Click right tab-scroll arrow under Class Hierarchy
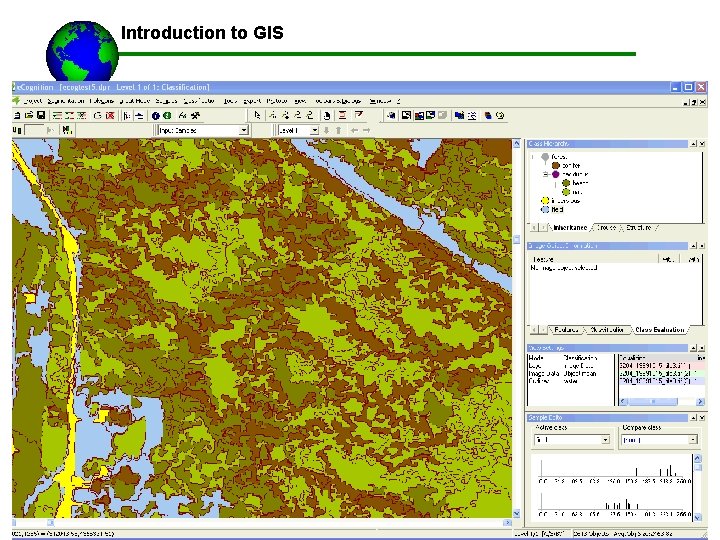The image size is (720, 540). point(543,227)
